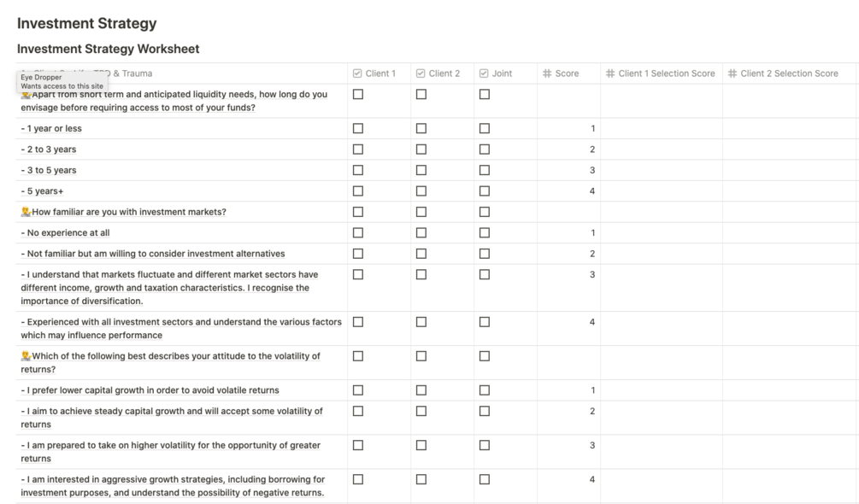Click the emoji beside the volatility attitude question
This screenshot has height=504, width=859.
(26, 356)
